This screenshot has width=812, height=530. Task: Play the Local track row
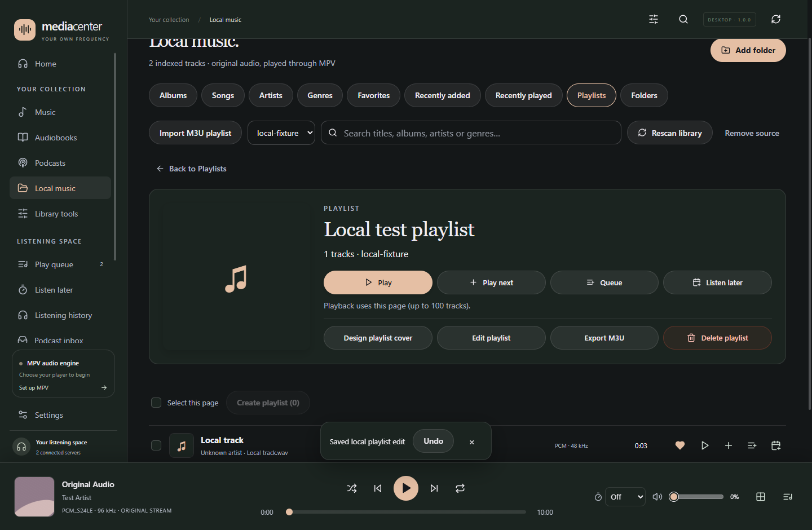[x=705, y=445]
